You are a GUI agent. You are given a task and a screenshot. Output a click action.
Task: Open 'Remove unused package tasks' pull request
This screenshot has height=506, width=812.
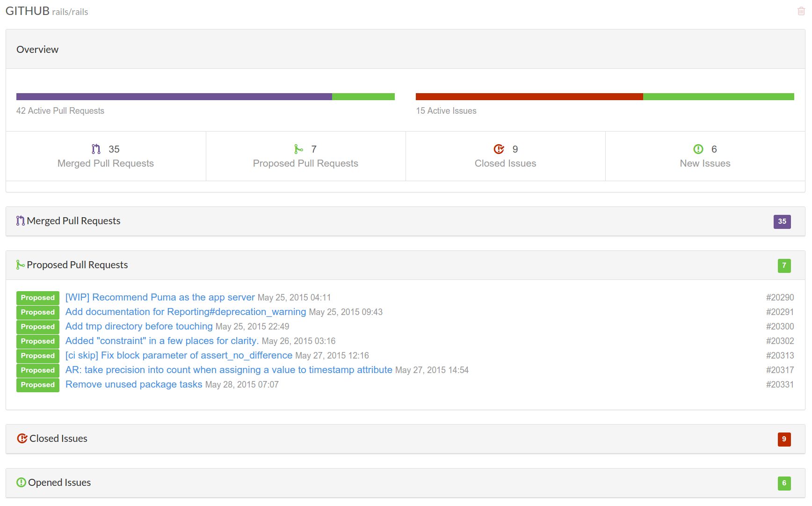pyautogui.click(x=134, y=384)
